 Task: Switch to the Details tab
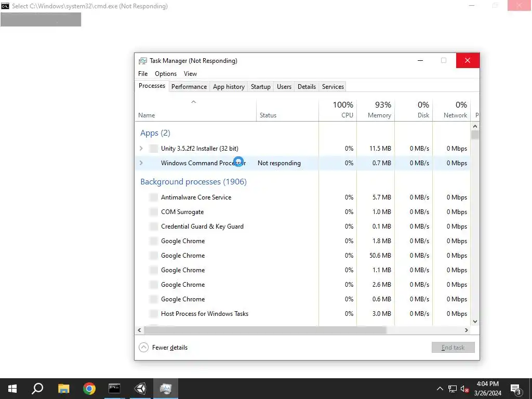(307, 87)
